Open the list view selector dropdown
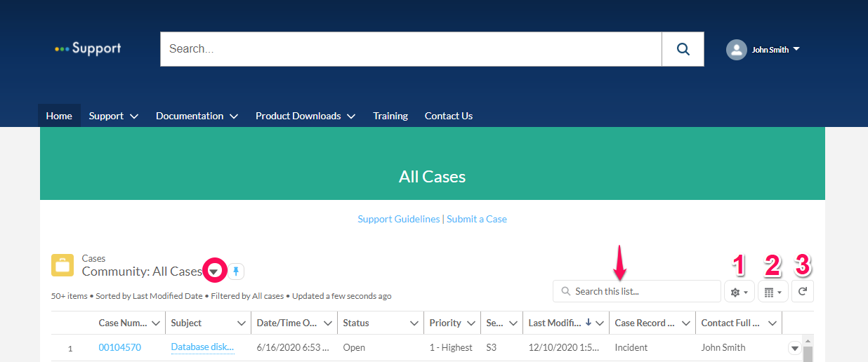The width and height of the screenshot is (868, 362). click(214, 271)
